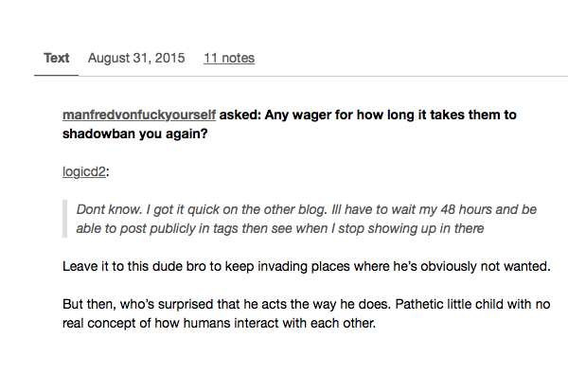
Task: Click the phrase "Pathetic little child with no"
Action: [472, 304]
